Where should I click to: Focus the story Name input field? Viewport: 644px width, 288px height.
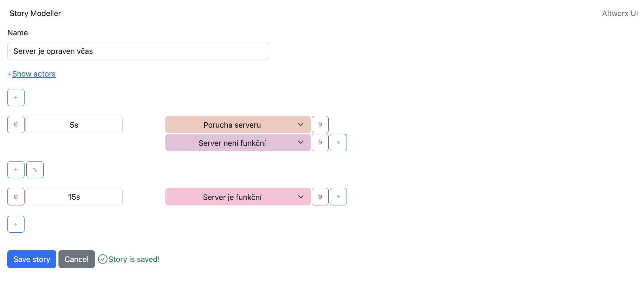pos(138,51)
